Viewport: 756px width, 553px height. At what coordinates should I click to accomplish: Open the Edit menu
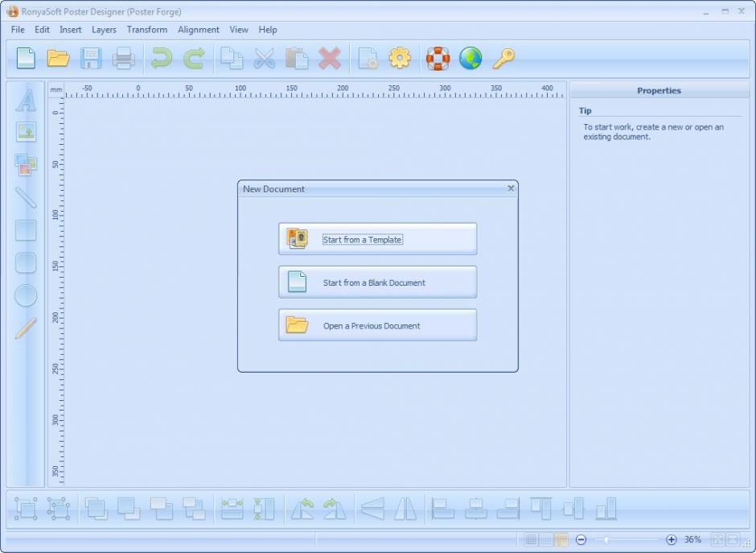pyautogui.click(x=42, y=30)
